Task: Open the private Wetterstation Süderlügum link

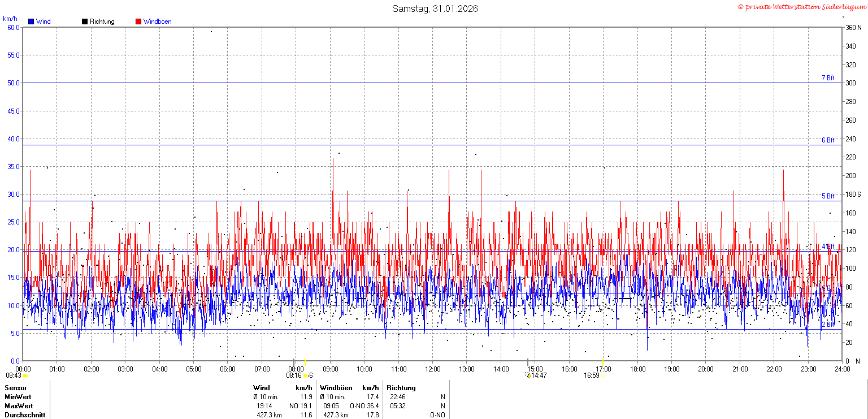Action: coord(801,7)
